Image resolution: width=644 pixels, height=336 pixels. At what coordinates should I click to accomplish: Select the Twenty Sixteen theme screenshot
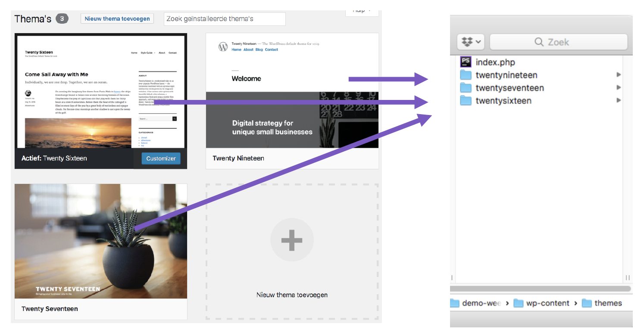click(x=101, y=91)
